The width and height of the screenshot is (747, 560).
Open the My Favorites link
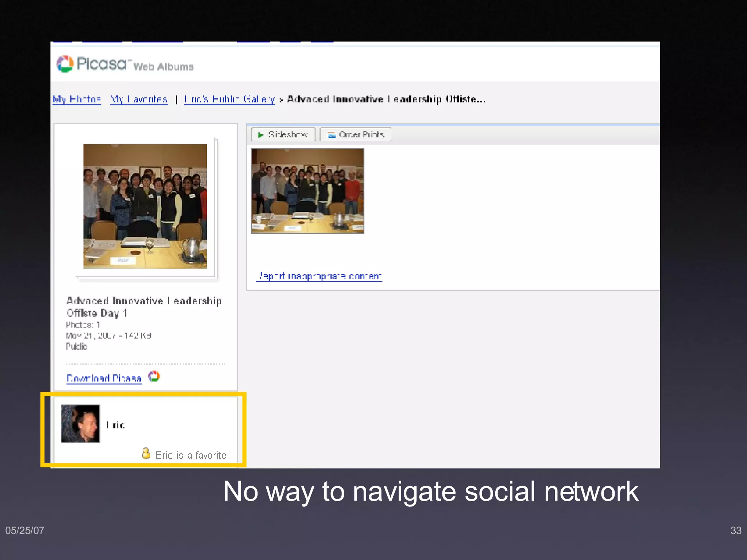click(139, 99)
